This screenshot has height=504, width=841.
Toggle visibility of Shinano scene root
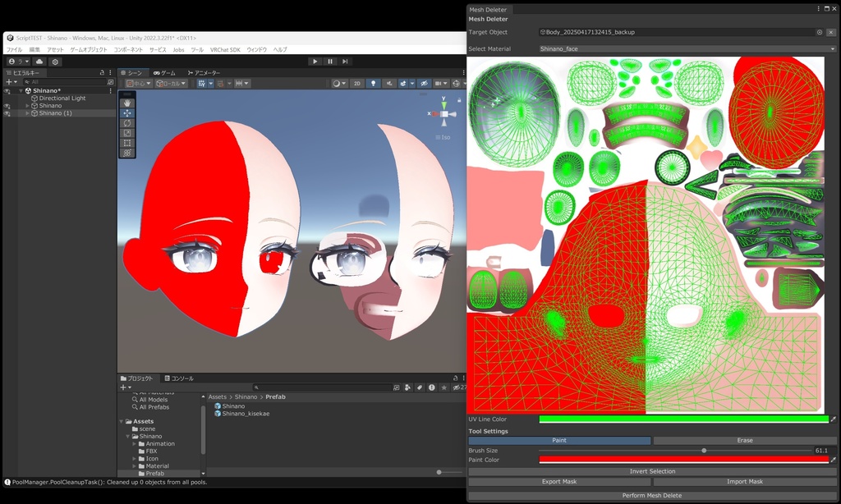7,91
